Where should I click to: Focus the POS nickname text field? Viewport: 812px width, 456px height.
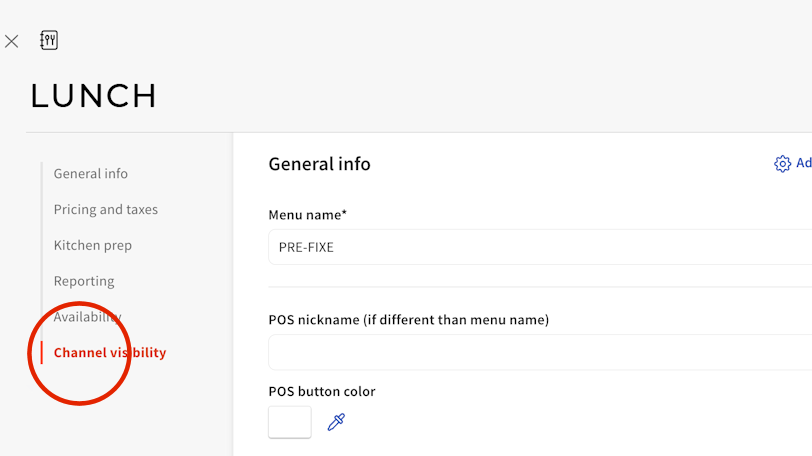pyautogui.click(x=540, y=353)
